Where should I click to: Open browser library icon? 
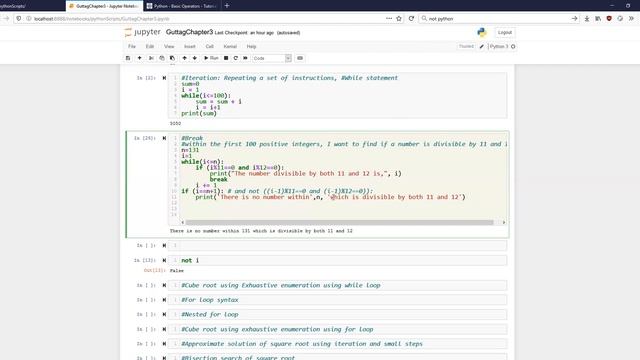tap(598, 19)
